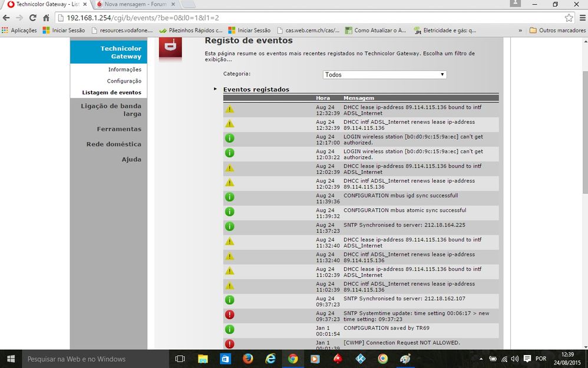The height and width of the screenshot is (368, 588).
Task: Open Ligação de banda larga menu
Action: pyautogui.click(x=111, y=110)
